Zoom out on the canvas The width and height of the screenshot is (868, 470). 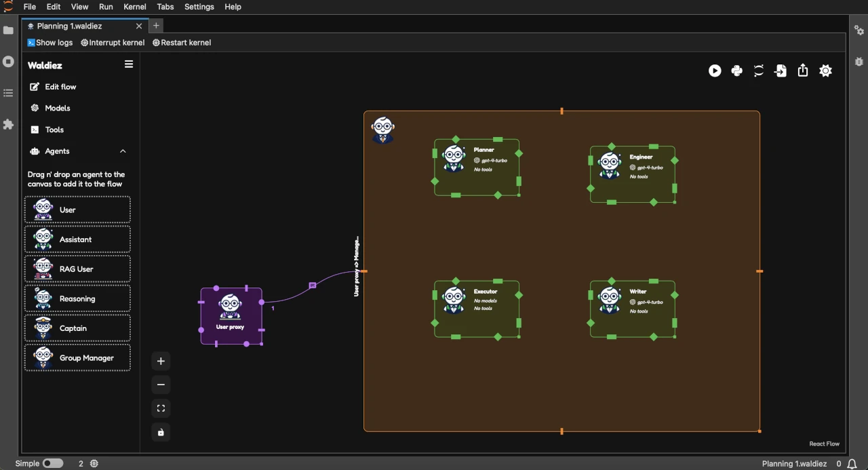(x=161, y=385)
